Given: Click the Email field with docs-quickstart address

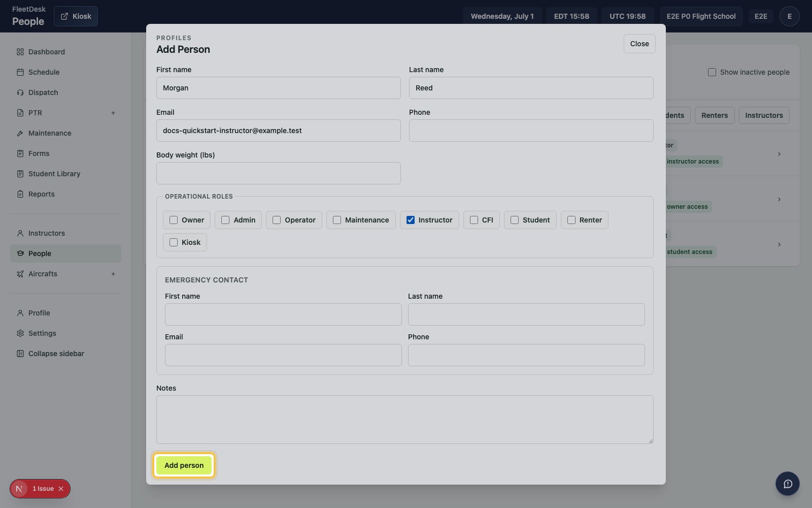Looking at the screenshot, I should point(278,131).
